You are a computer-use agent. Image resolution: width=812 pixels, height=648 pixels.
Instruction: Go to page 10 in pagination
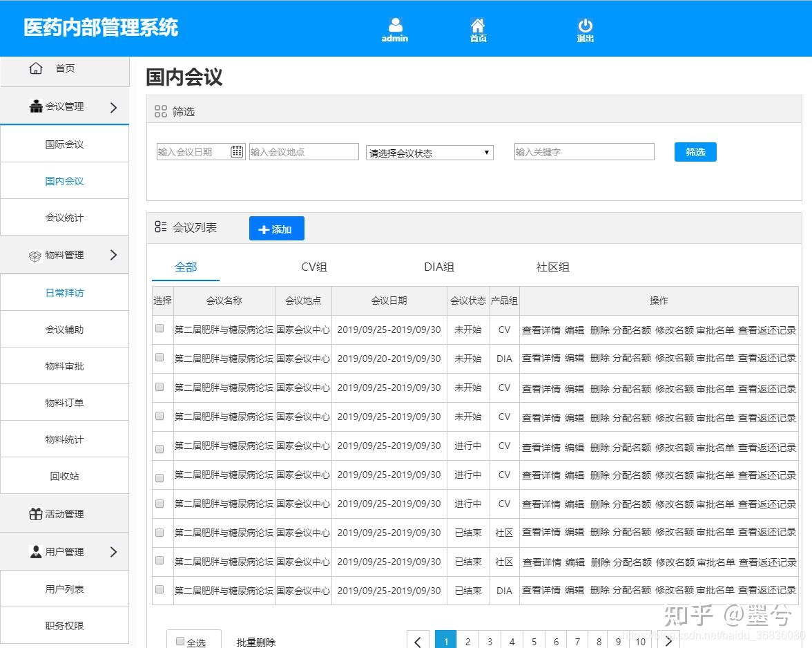click(x=641, y=641)
